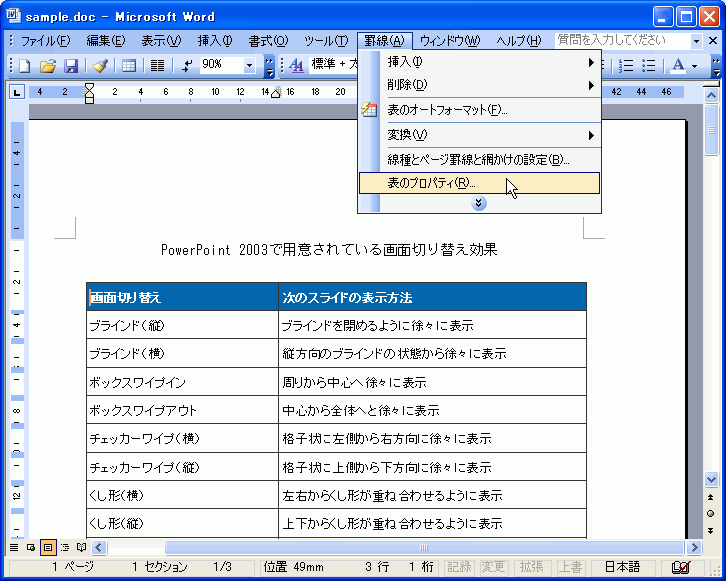The image size is (726, 581).
Task: Toggle the 拡張 extend selection indicator
Action: 531,567
